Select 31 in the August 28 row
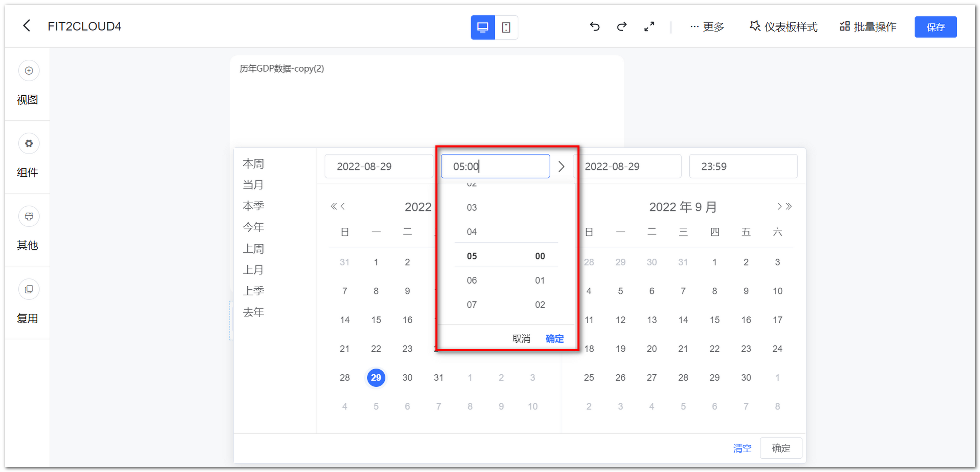The image size is (980, 472). [x=439, y=377]
